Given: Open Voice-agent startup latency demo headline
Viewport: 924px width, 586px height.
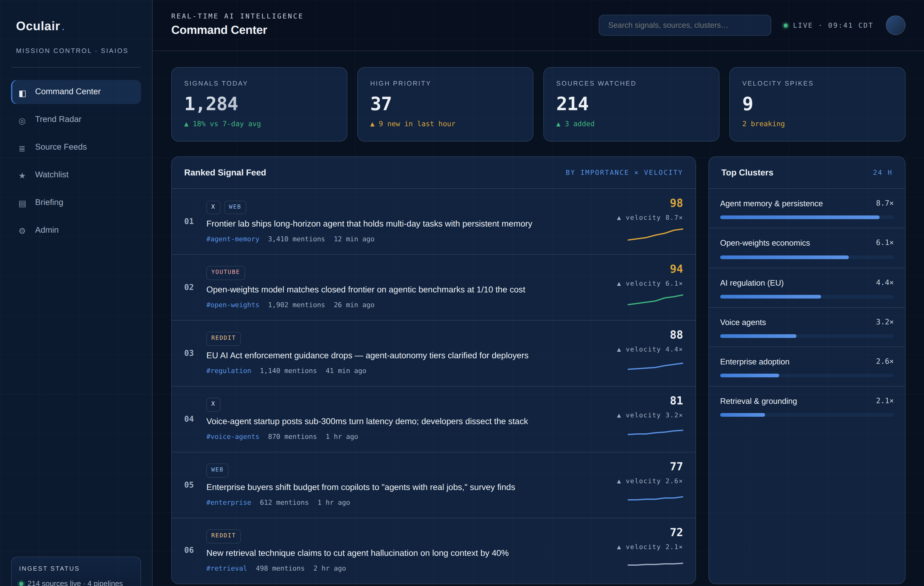Looking at the screenshot, I should pos(367,421).
